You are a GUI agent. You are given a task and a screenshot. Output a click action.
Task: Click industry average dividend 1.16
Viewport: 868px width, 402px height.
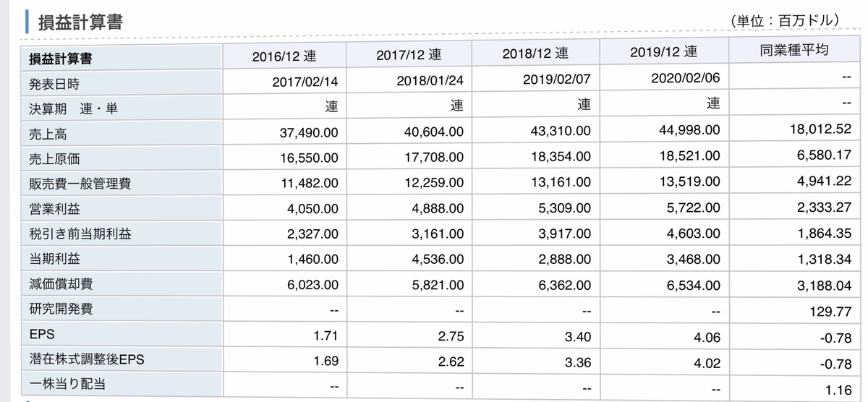[840, 390]
